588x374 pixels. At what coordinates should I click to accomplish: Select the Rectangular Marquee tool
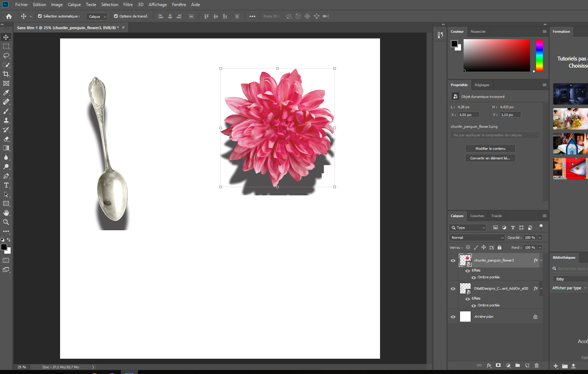6,46
